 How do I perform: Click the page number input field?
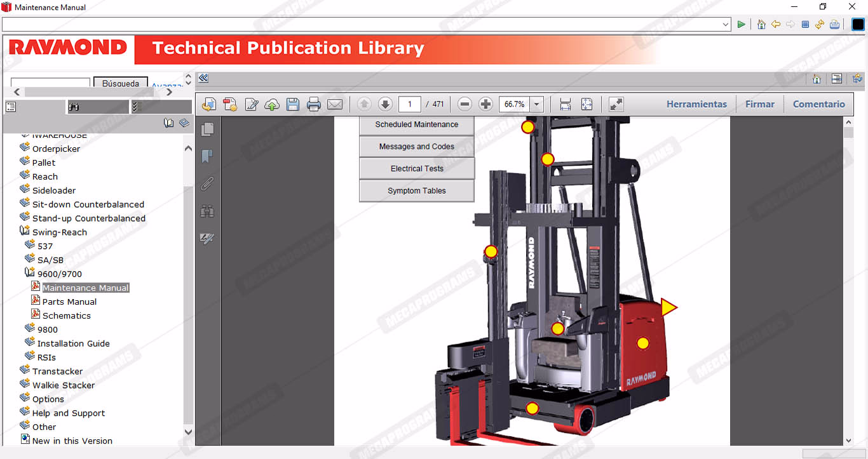(410, 105)
